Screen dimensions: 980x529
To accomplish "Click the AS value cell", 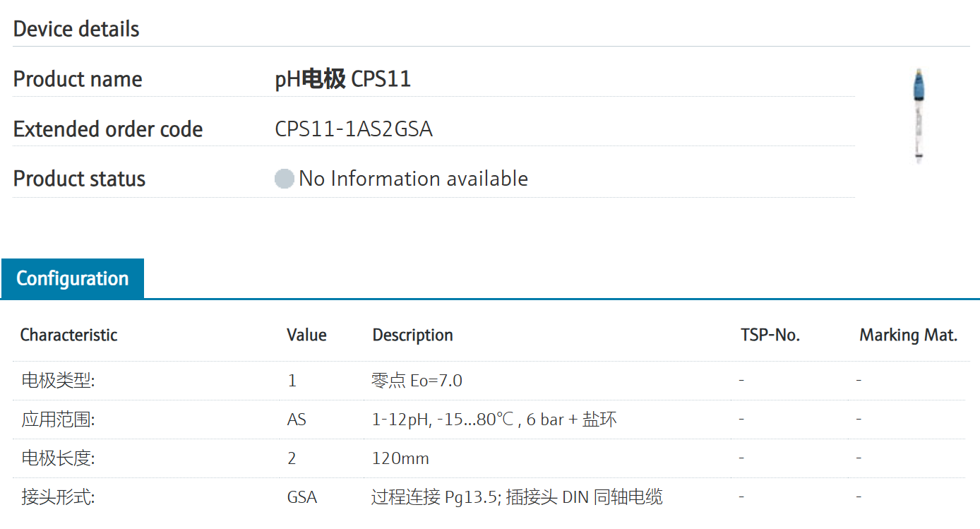I will [x=297, y=420].
